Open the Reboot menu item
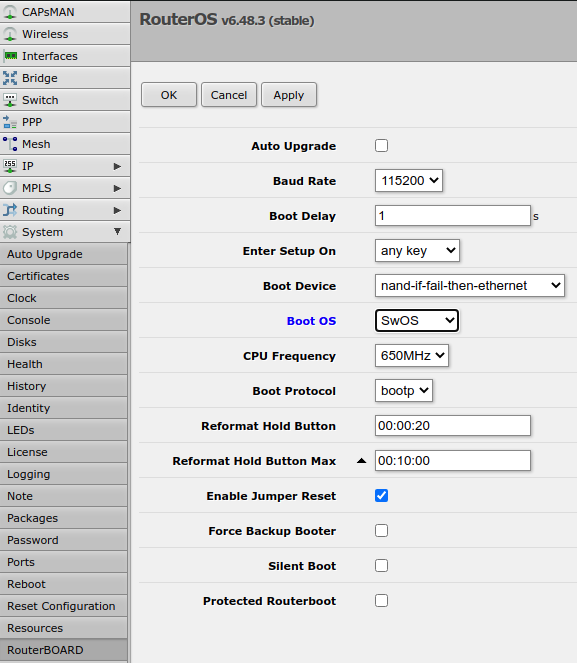The image size is (577, 663). [63, 584]
